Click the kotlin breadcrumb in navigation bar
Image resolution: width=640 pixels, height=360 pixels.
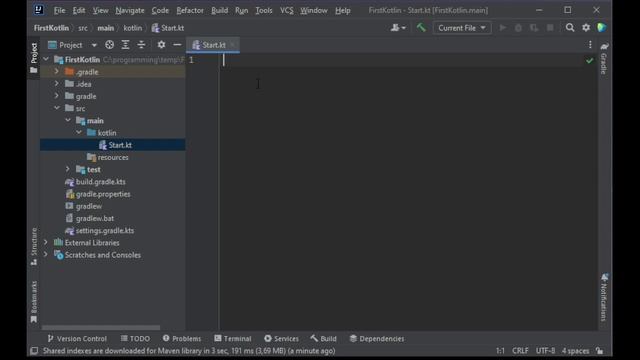coord(133,28)
